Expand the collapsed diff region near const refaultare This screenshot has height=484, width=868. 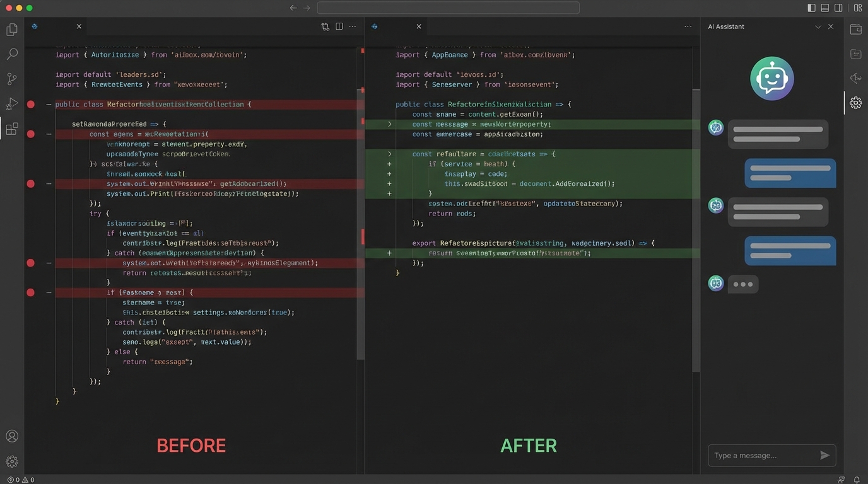click(389, 154)
